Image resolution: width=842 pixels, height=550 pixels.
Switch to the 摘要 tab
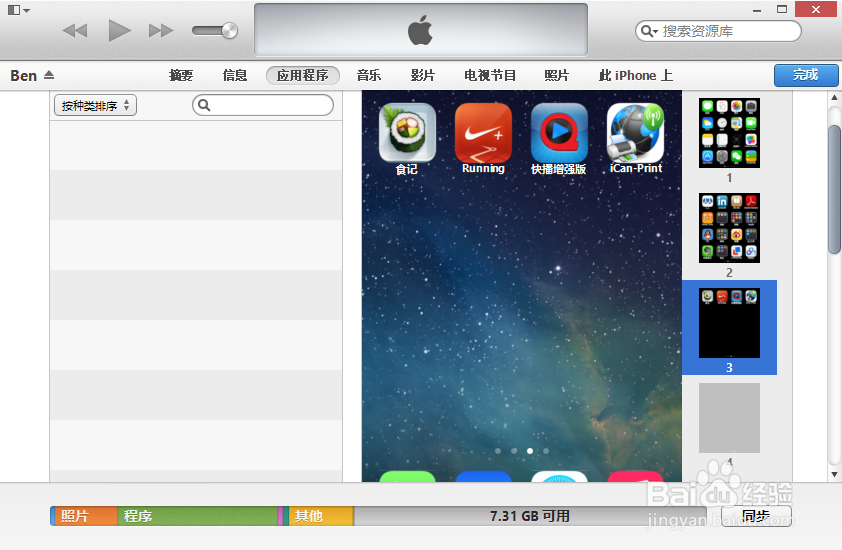pos(181,75)
